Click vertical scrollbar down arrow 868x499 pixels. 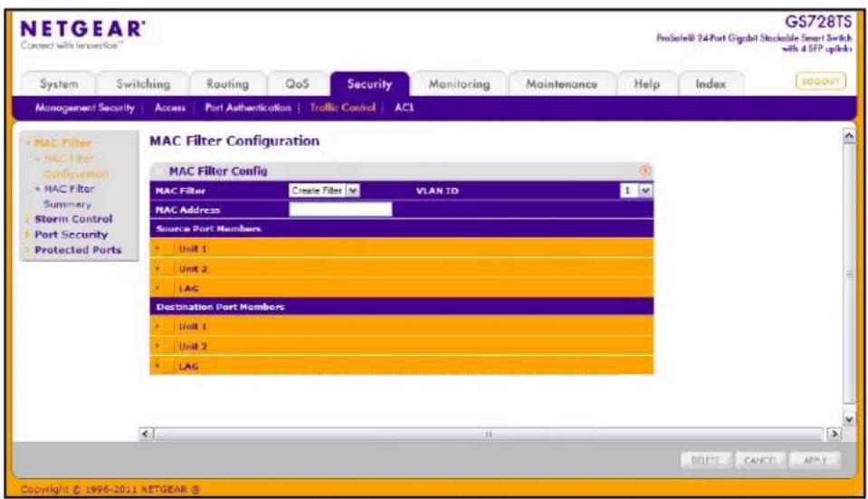tap(849, 420)
